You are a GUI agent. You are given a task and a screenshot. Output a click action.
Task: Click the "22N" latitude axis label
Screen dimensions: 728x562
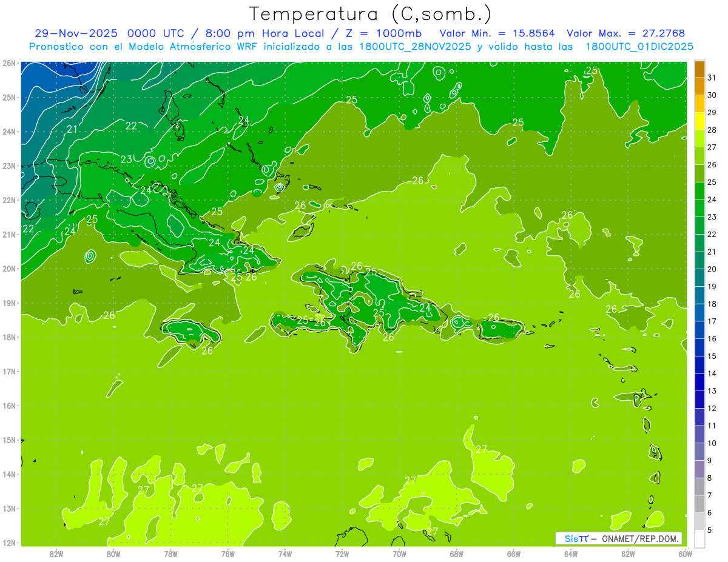pyautogui.click(x=9, y=200)
